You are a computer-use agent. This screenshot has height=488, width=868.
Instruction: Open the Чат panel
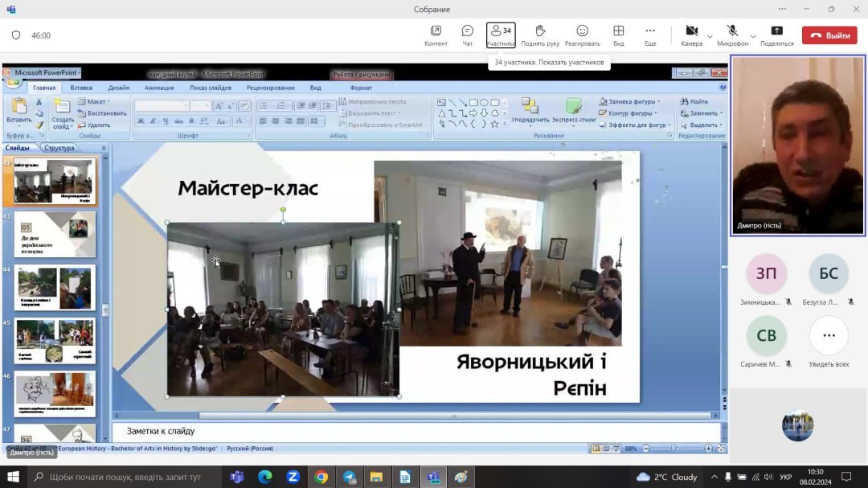pyautogui.click(x=467, y=35)
